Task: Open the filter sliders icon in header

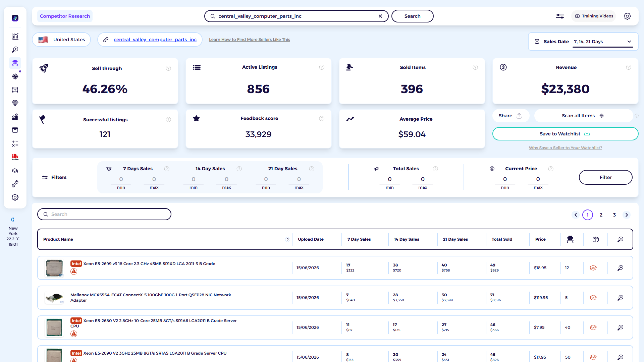Action: (560, 16)
